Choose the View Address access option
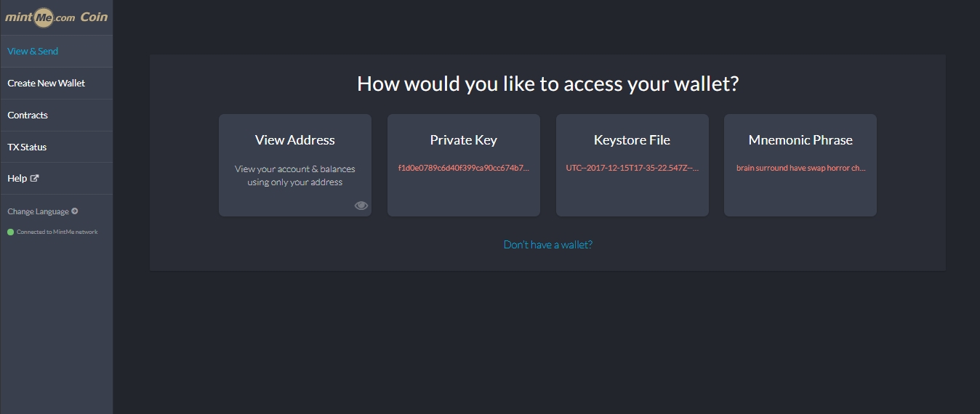980x414 pixels. click(x=294, y=140)
